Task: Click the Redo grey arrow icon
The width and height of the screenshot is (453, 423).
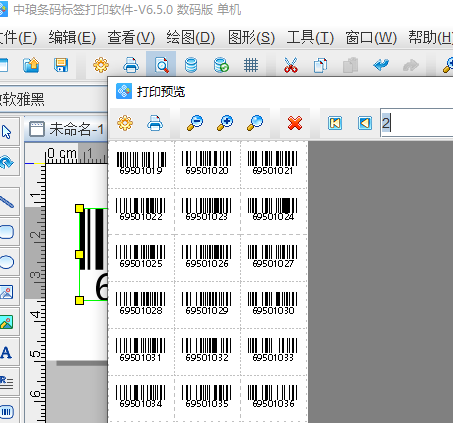Action: coord(411,65)
